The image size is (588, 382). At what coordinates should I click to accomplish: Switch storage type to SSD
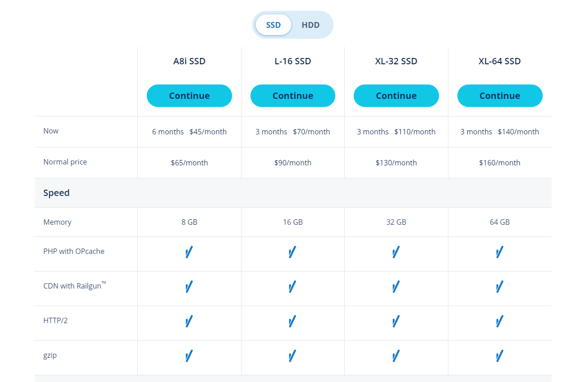coord(273,25)
